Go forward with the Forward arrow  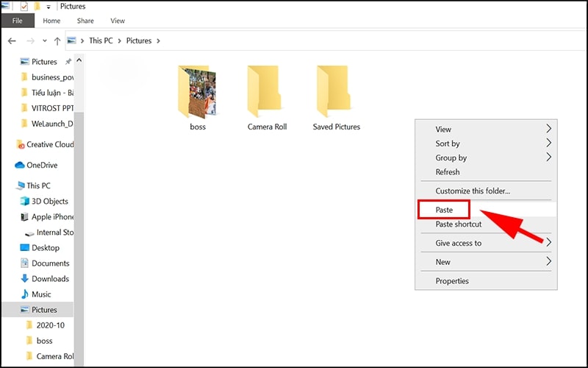[30, 40]
